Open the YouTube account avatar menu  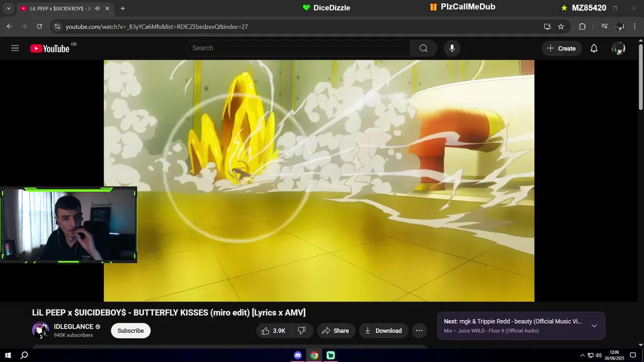(x=618, y=48)
